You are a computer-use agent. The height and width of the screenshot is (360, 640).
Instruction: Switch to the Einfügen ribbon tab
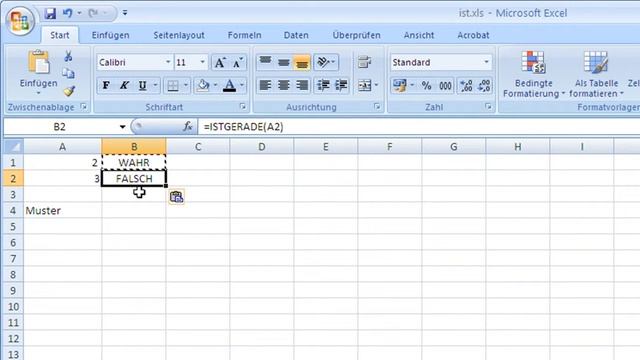coord(110,35)
